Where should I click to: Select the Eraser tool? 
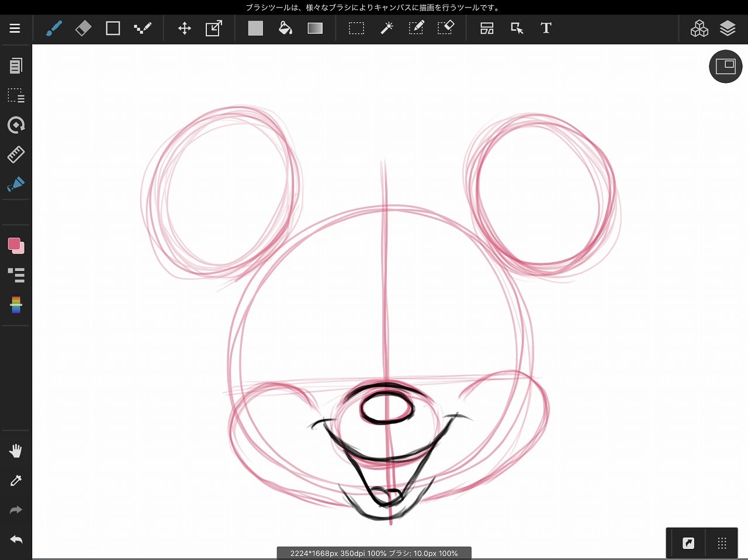pos(83,28)
